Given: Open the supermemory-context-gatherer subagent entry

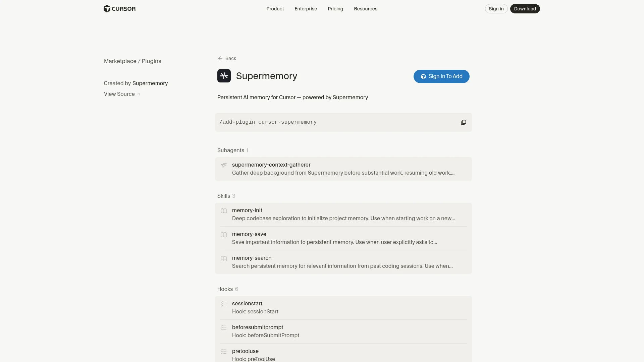Looking at the screenshot, I should point(343,169).
